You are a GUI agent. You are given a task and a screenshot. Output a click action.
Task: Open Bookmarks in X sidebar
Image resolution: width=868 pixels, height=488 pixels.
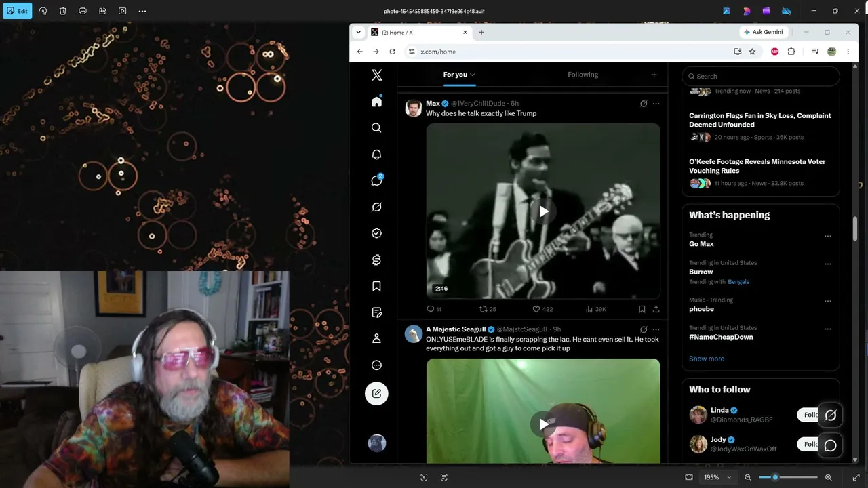coord(377,286)
